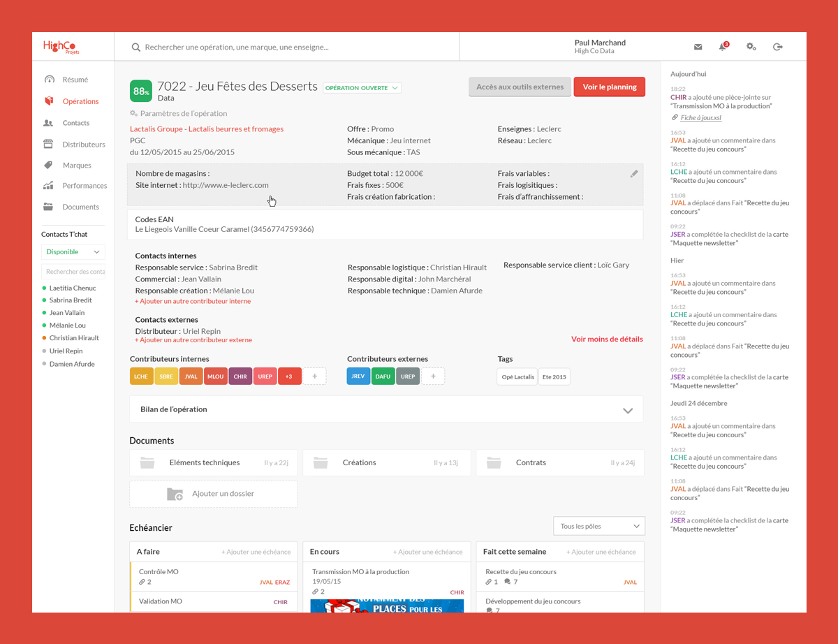Open the Validation MO task card

[214, 601]
